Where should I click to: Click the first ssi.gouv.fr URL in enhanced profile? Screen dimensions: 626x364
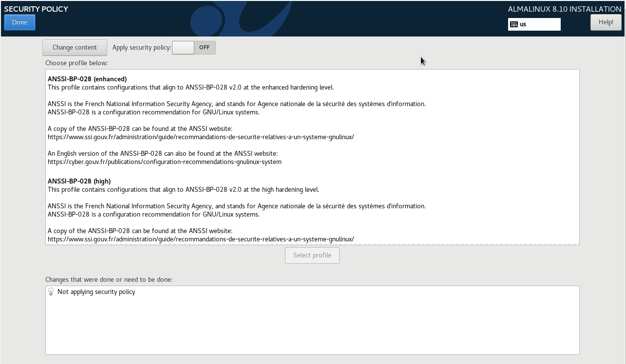[200, 137]
